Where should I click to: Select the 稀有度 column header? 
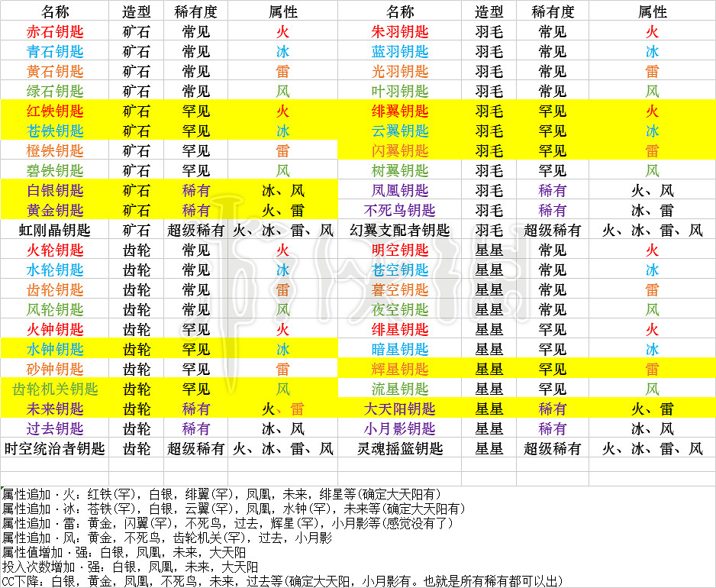point(196,11)
